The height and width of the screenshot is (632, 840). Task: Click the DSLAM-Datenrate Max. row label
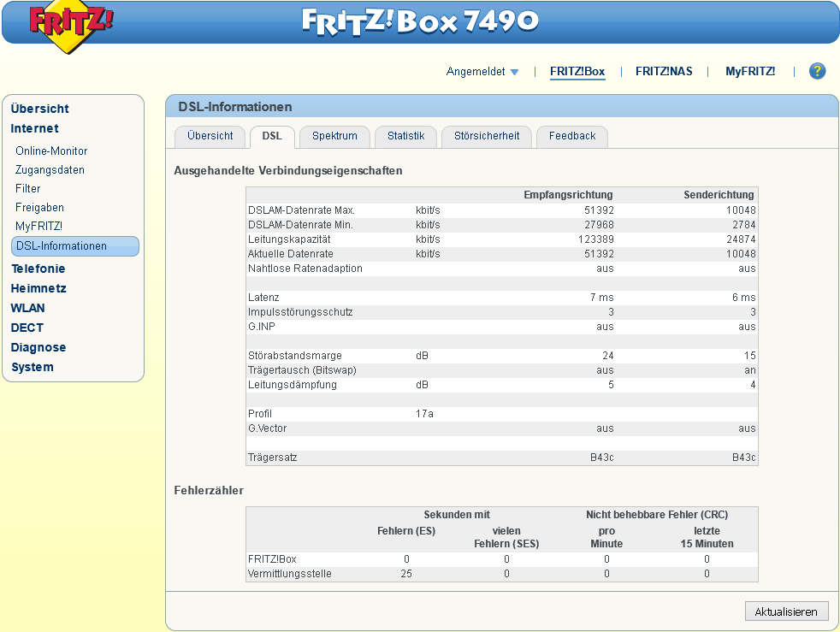(301, 210)
